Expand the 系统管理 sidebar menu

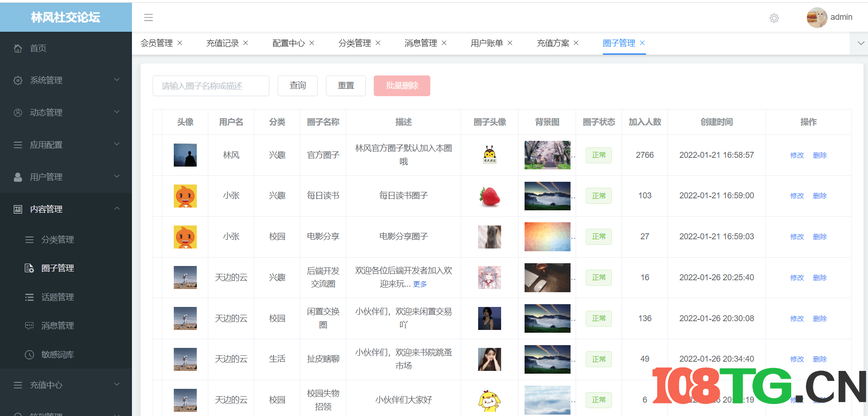(46, 80)
